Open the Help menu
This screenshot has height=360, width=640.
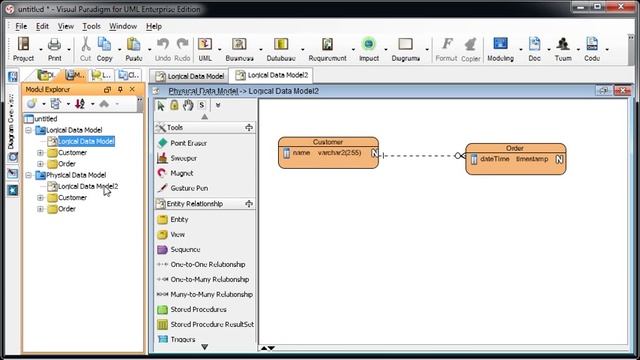[x=154, y=26]
